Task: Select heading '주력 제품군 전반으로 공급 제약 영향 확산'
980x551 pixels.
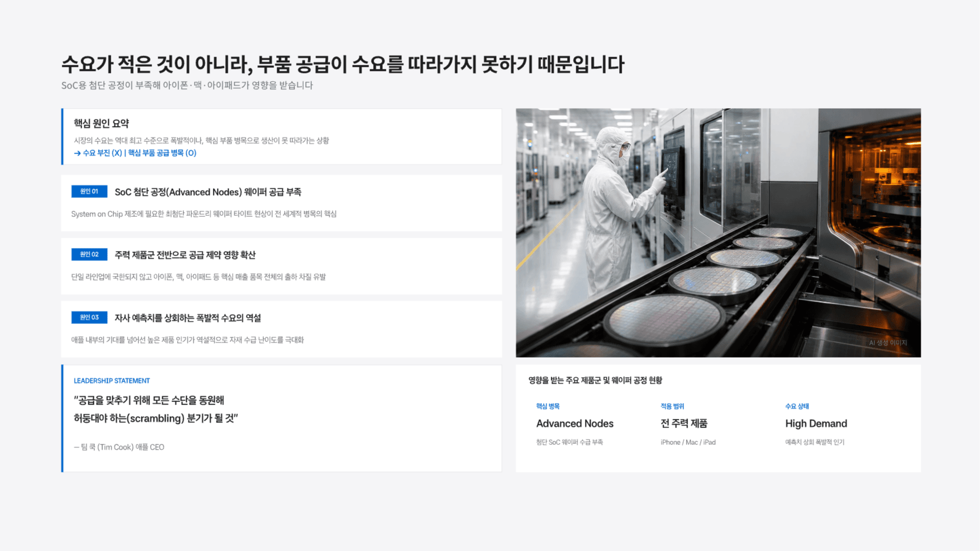Action: tap(185, 255)
